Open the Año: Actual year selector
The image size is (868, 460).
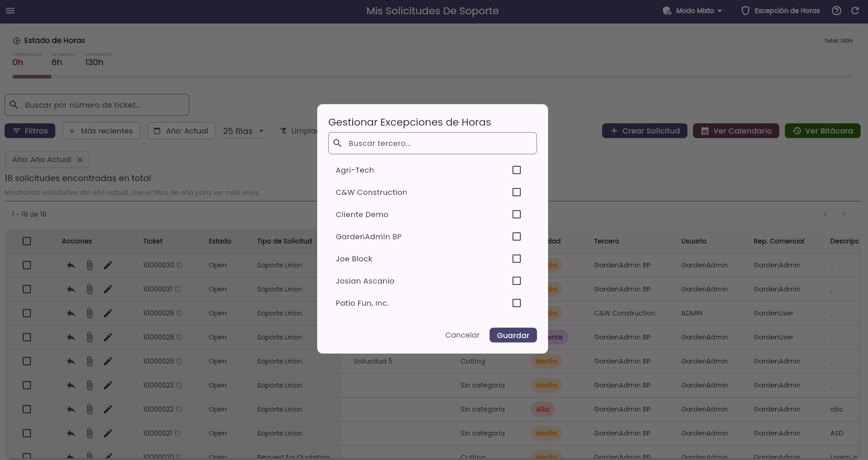[181, 131]
